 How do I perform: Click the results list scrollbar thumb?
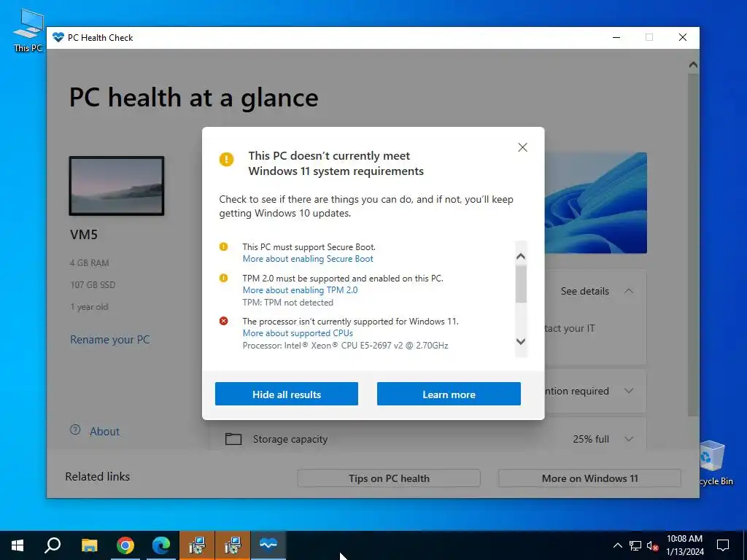521,284
